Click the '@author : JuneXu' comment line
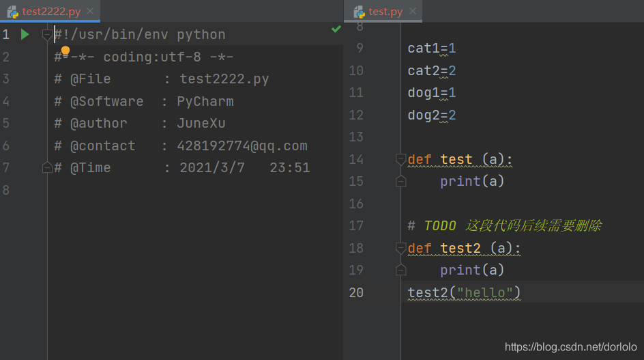644x360 pixels. click(140, 124)
